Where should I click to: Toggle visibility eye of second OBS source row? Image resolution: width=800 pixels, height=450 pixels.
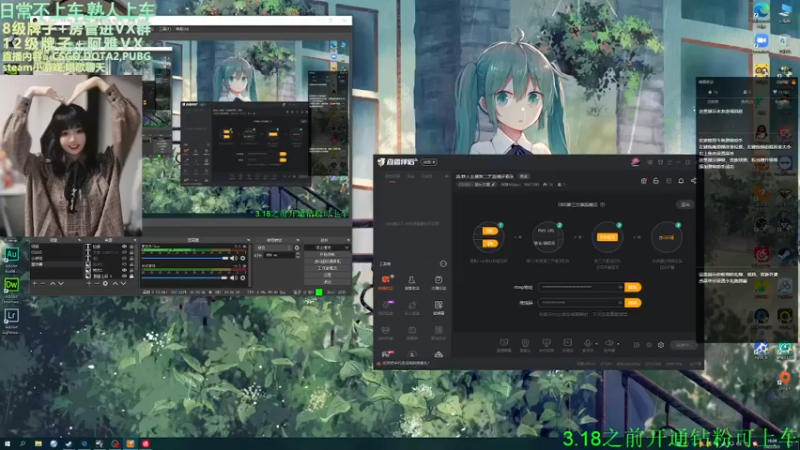124,253
